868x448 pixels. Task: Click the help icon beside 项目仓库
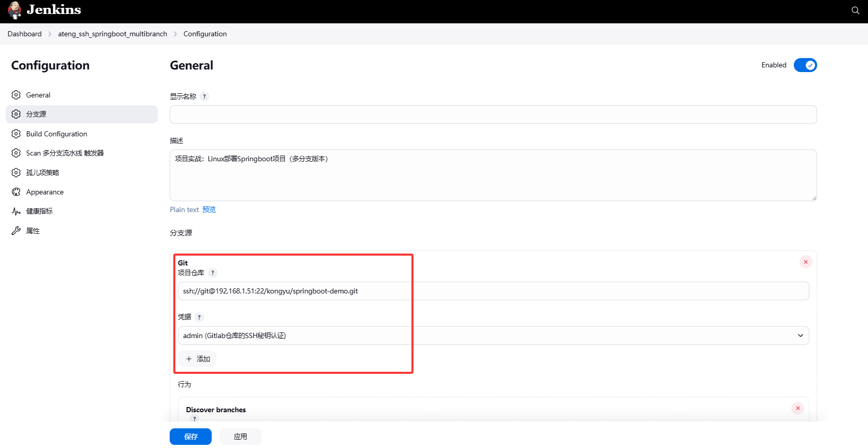[212, 273]
